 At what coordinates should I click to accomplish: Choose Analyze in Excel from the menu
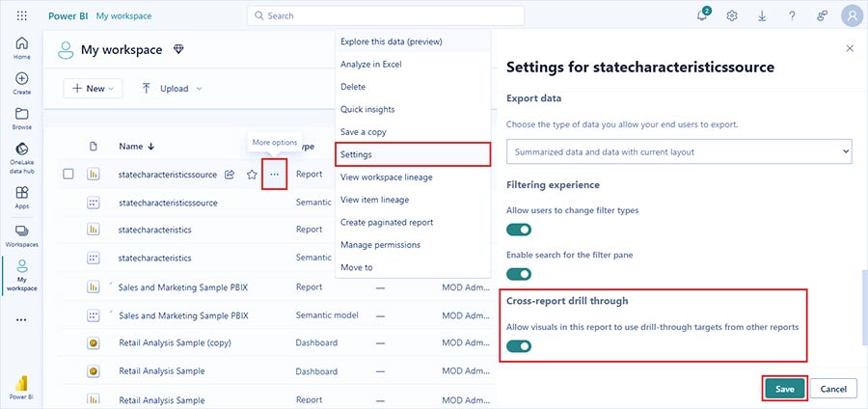point(413,65)
